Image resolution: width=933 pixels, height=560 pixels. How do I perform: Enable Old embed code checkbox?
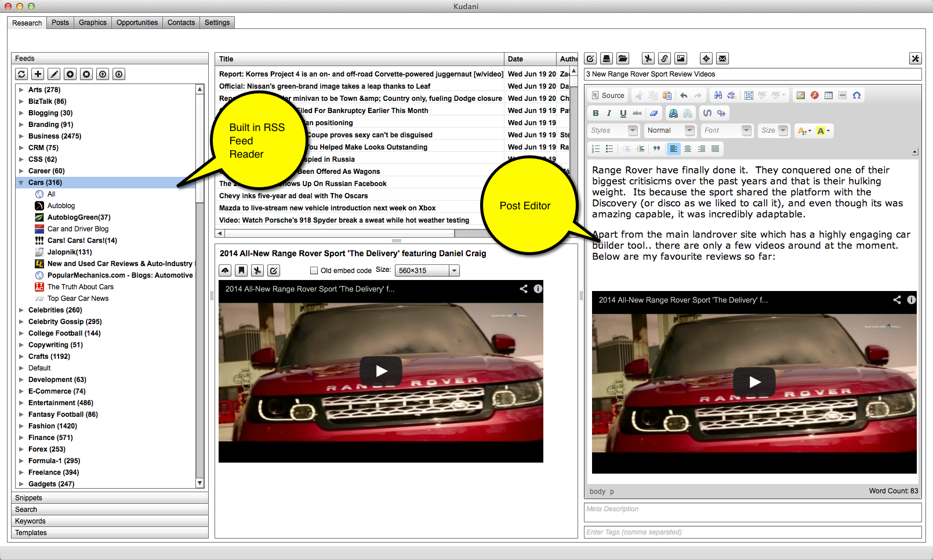coord(314,271)
